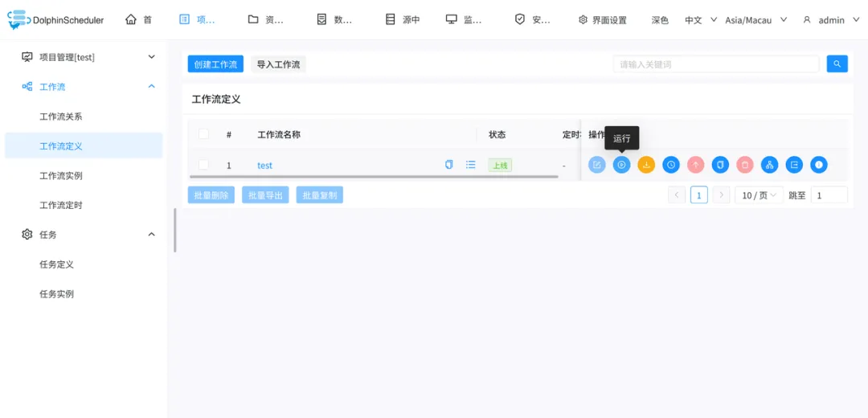Viewport: 868px width, 418px height.
Task: Click 创建工作流 button
Action: coord(215,64)
